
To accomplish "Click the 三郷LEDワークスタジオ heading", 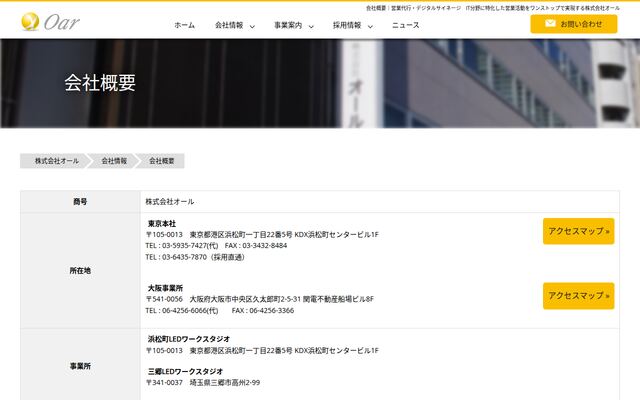I will (185, 371).
